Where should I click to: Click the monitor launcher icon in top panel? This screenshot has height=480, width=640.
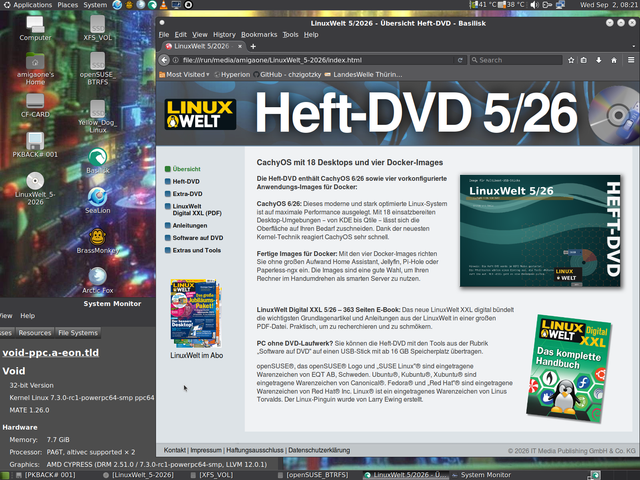tap(176, 5)
